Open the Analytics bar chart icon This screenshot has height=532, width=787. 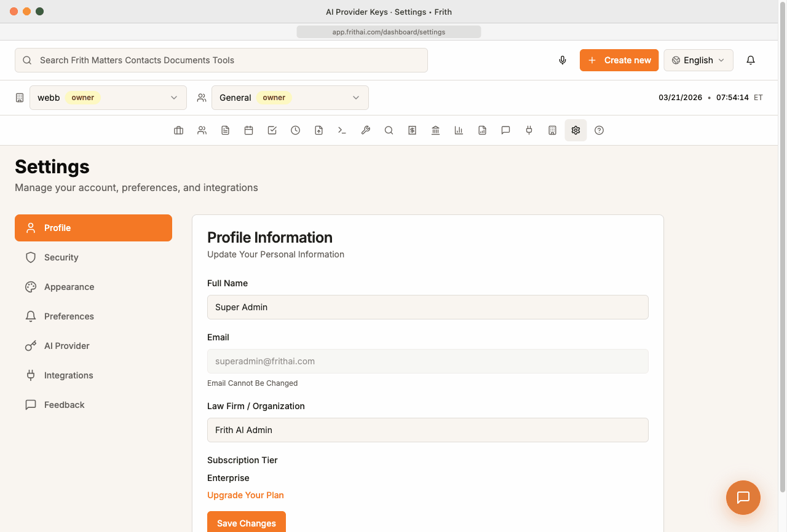[459, 130]
